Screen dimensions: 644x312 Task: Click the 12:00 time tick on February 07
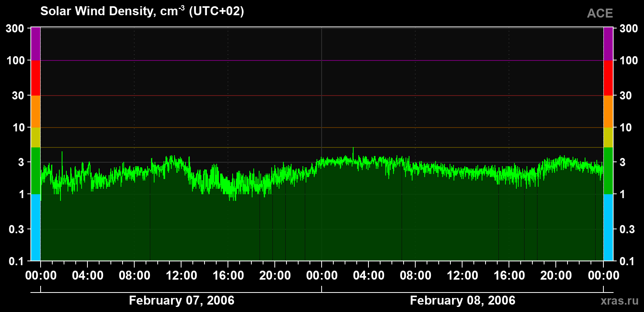point(181,275)
